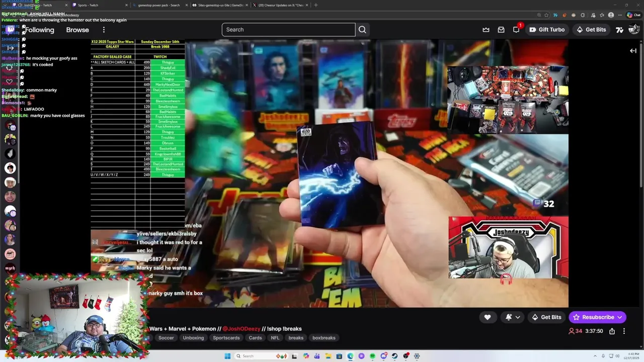Collapse the chat panel arrow
Image resolution: width=644 pixels, height=362 pixels.
coord(633,51)
